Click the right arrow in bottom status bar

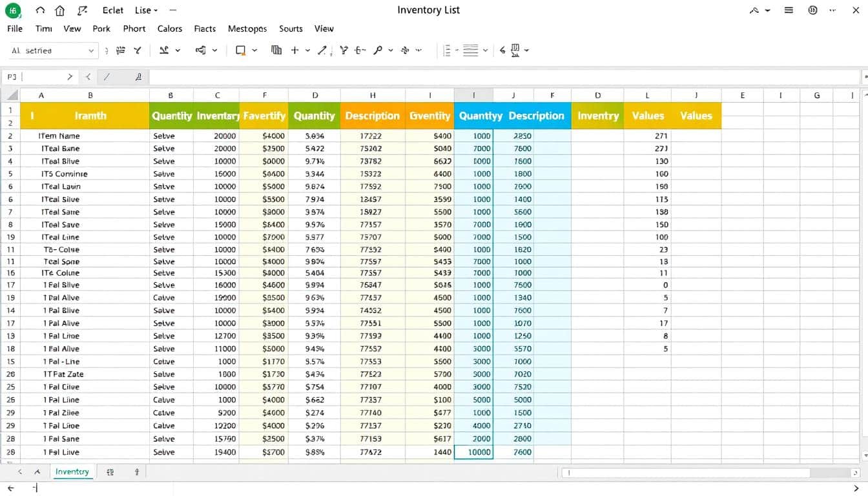(x=856, y=488)
